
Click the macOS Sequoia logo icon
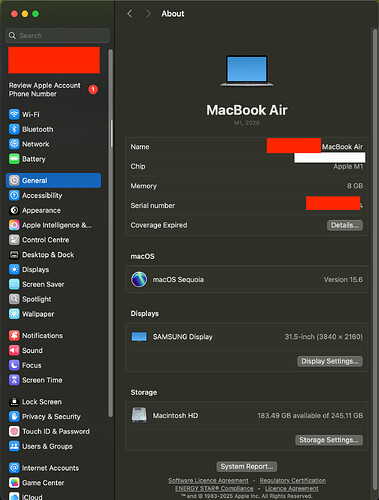click(x=139, y=279)
